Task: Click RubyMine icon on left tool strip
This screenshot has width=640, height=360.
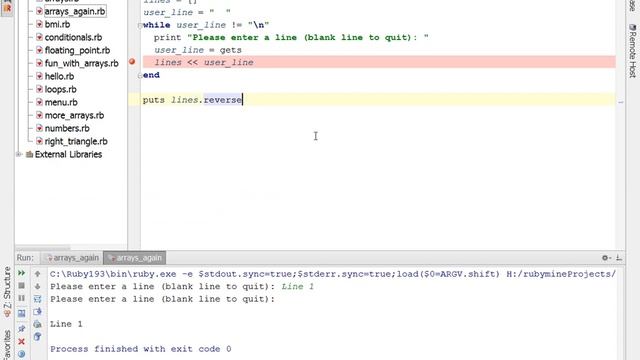Action: coord(7,7)
